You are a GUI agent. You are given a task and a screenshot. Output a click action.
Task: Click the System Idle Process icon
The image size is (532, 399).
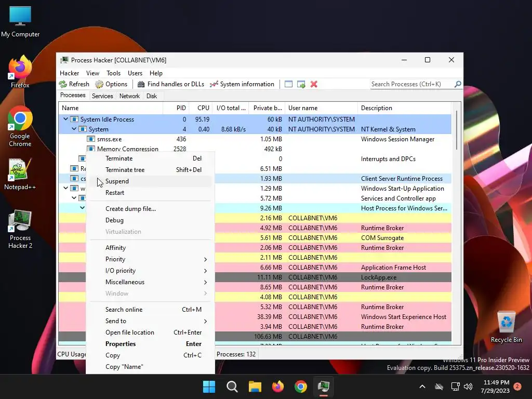pos(74,119)
